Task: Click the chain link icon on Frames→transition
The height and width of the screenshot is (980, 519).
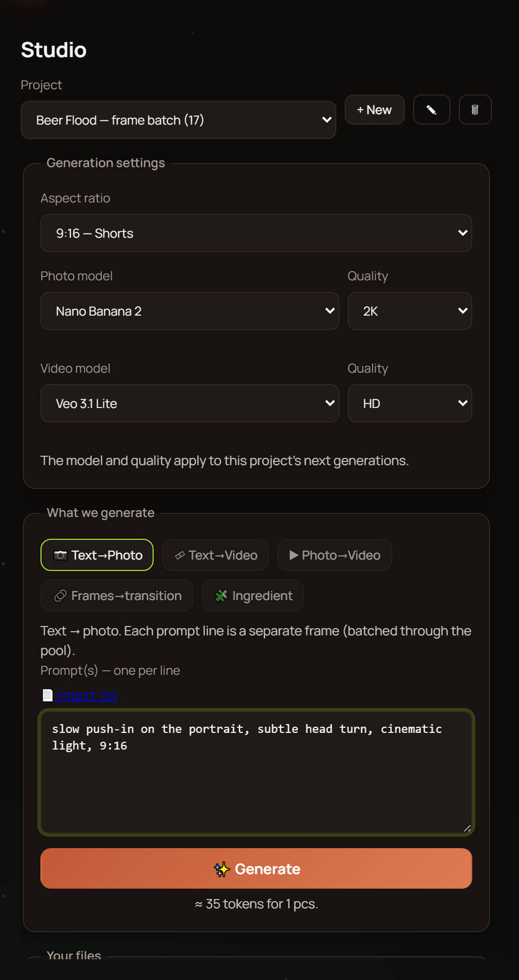Action: [60, 596]
